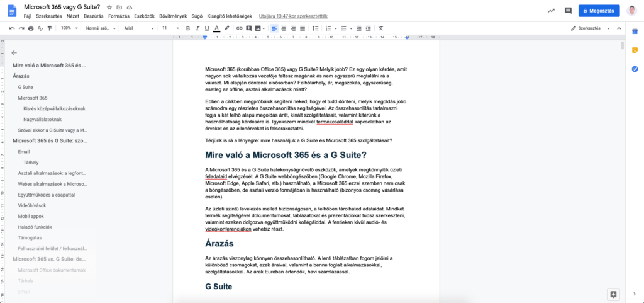Click the Explore button at the bottom right
Screen dimensions: 644x303
[x=613, y=294]
